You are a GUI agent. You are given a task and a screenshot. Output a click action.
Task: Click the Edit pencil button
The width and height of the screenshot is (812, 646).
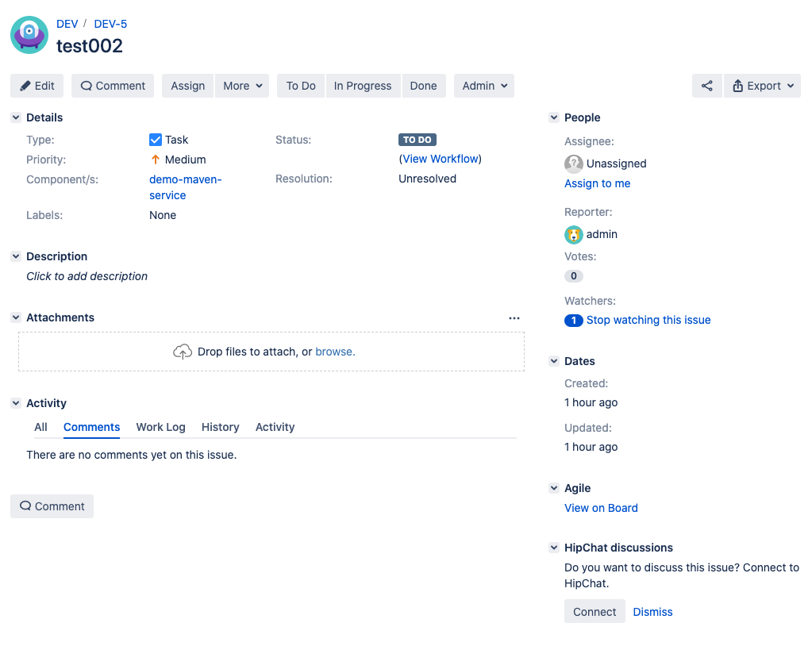37,86
